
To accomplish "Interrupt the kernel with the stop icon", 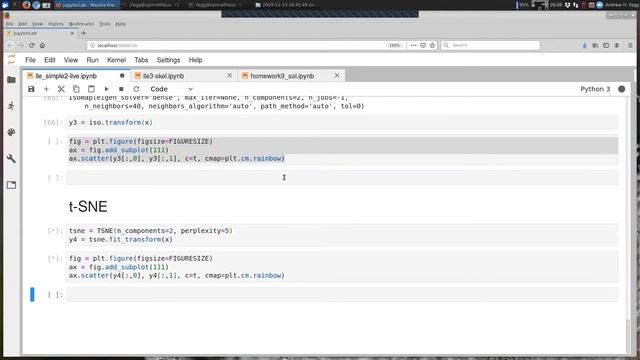I will [121, 89].
